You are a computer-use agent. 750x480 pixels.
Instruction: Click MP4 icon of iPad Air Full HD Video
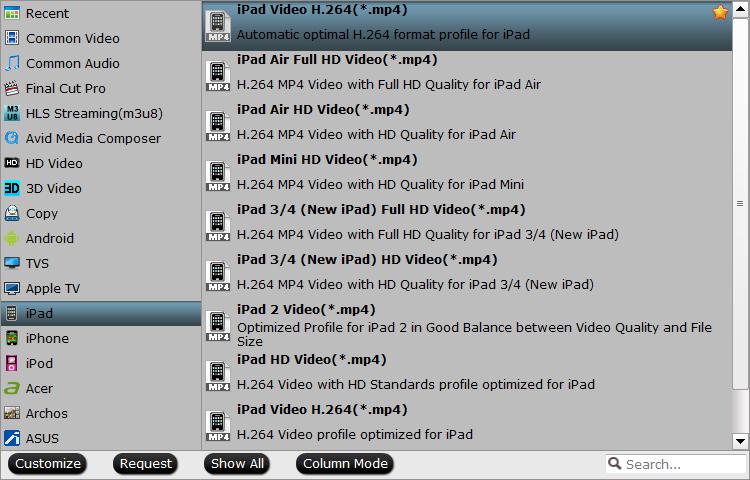(x=218, y=76)
